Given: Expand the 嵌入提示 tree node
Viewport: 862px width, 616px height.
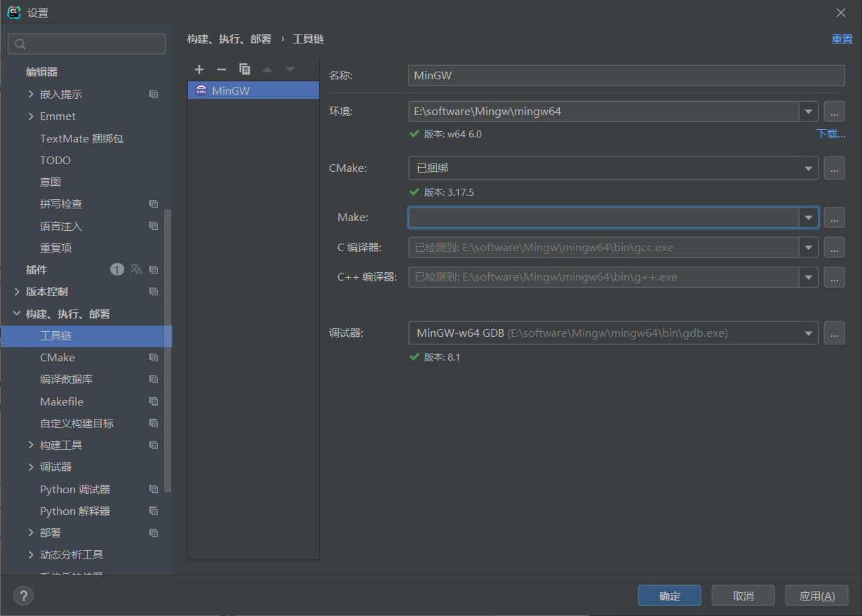Looking at the screenshot, I should [31, 94].
